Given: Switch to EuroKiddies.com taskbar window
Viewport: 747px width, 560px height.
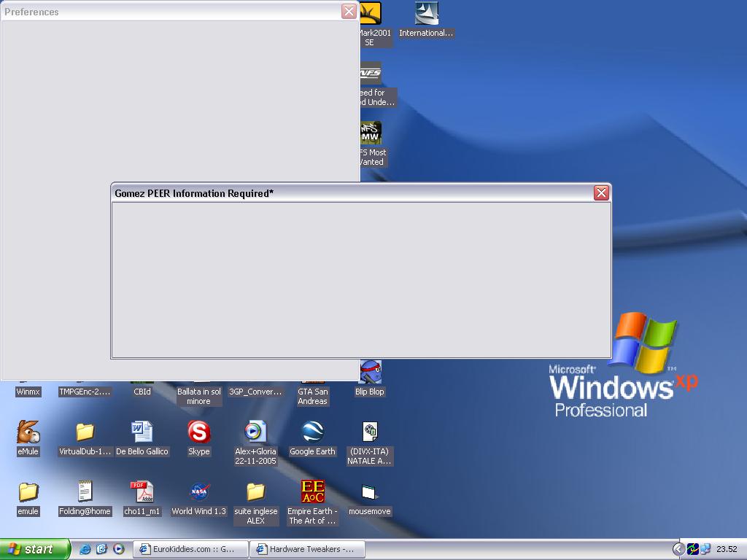Looking at the screenshot, I should click(190, 549).
